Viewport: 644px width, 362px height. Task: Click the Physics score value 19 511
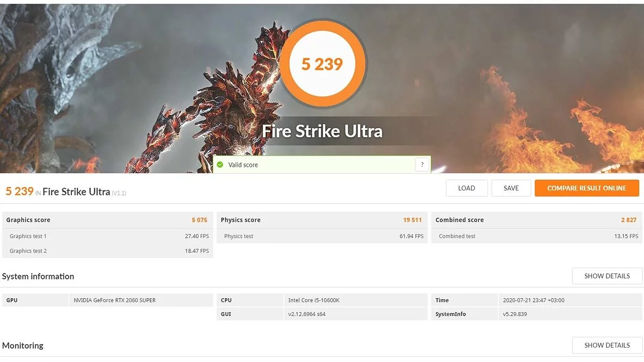(x=412, y=220)
